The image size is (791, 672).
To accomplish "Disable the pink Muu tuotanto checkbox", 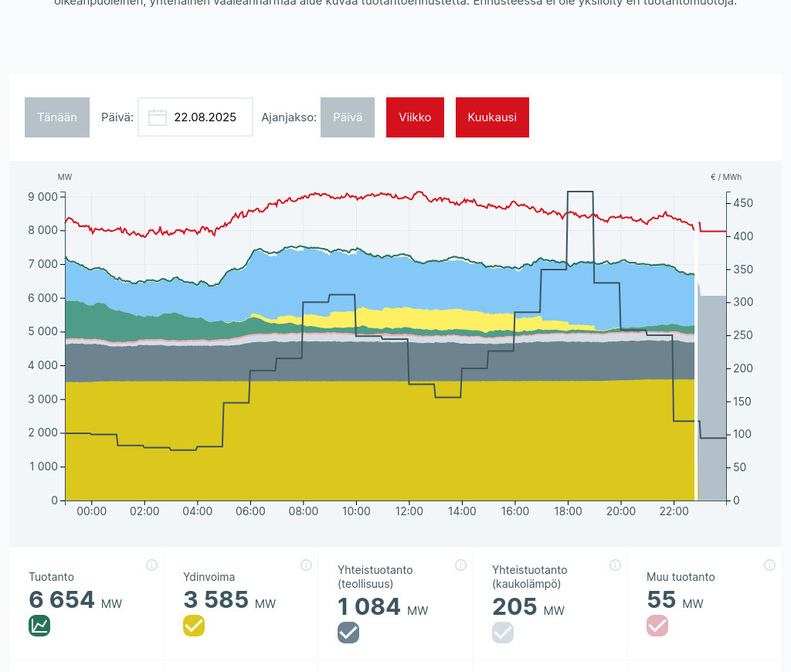I will (657, 626).
